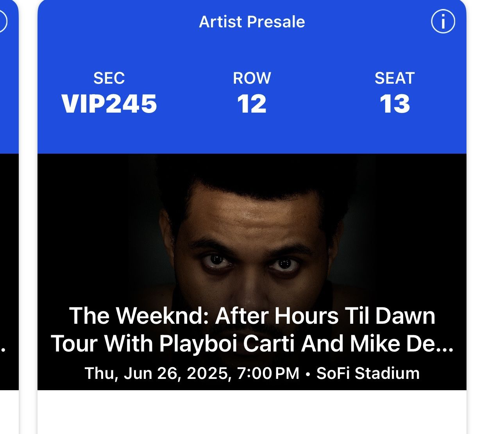Screen dimensions: 504x434
Task: Click the "The Weeknd: After Hours Til Dawn" title
Action: (252, 316)
